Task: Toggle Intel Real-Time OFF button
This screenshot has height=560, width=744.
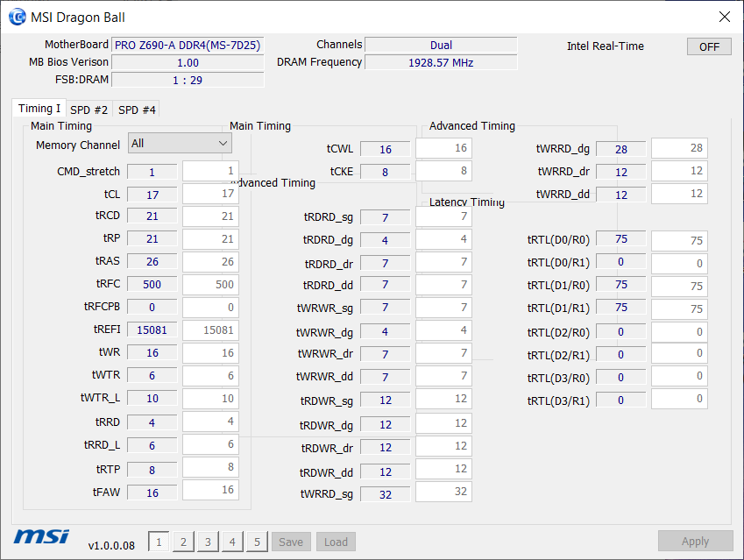Action: [709, 46]
